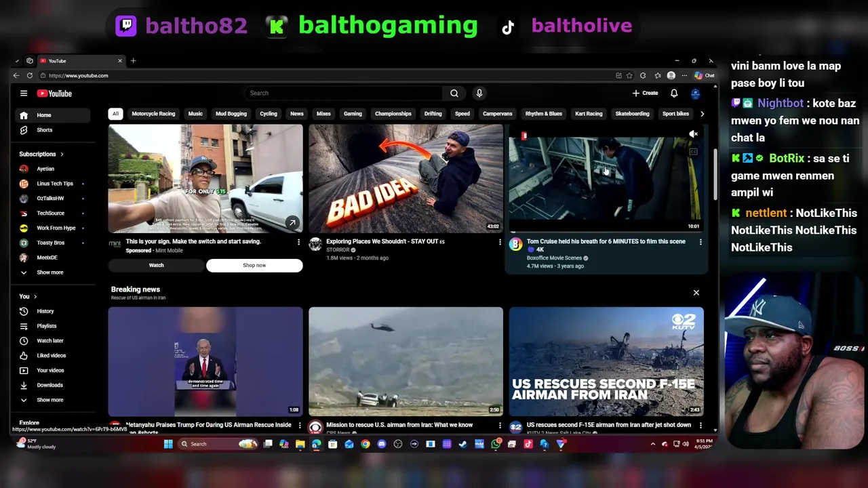The width and height of the screenshot is (868, 488).
Task: Click the YouTube search field
Action: coord(343,94)
